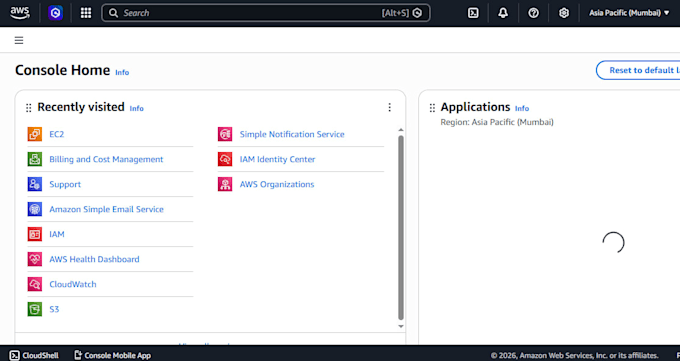Open IAM Identity Center link
This screenshot has height=361, width=680.
coord(277,159)
